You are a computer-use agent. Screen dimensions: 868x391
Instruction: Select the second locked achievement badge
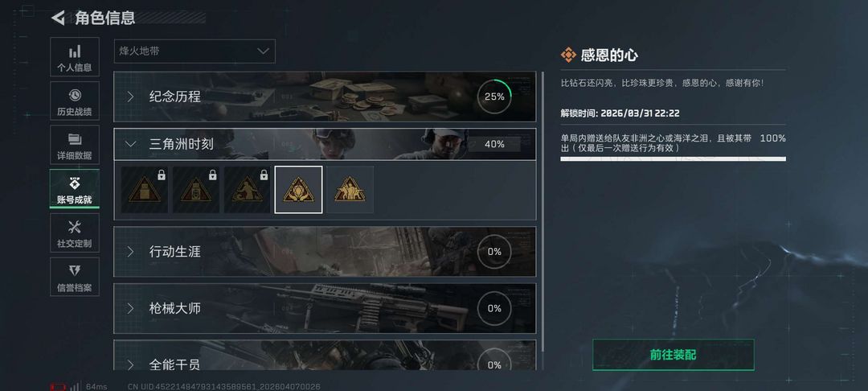coord(196,189)
